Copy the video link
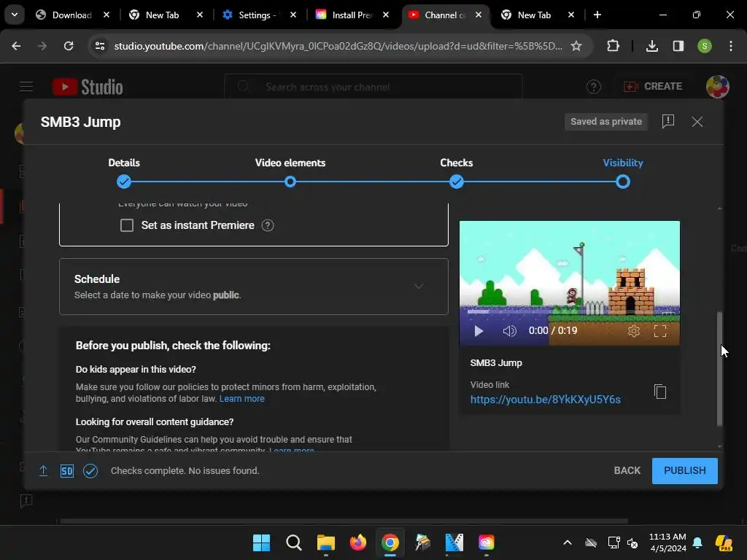 [660, 392]
